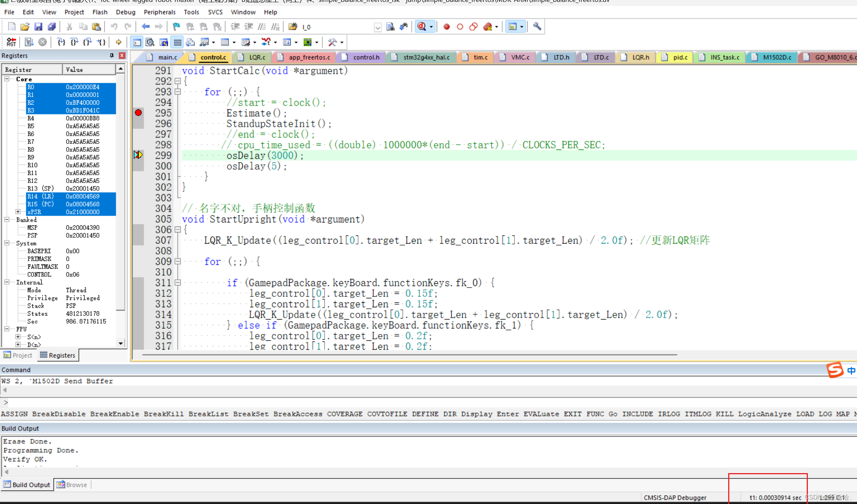Toggle Enable/Disable Breakpoint hollow circle

click(x=460, y=26)
